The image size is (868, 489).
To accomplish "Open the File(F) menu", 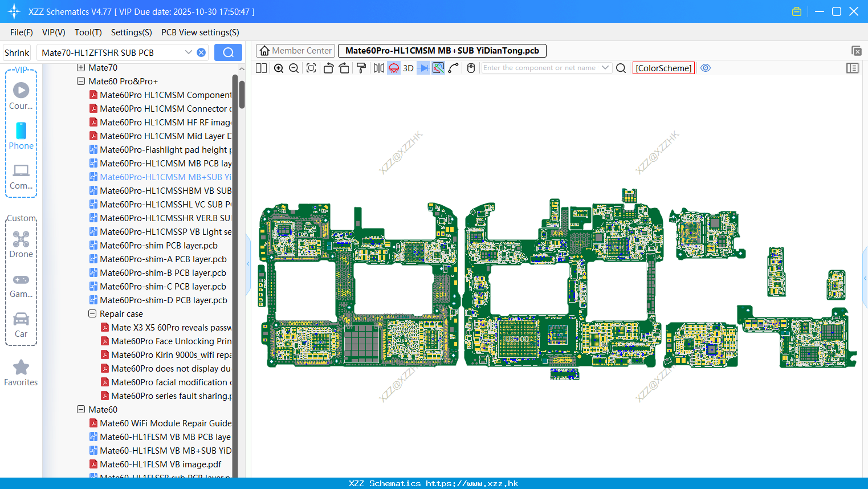I will 22,32.
